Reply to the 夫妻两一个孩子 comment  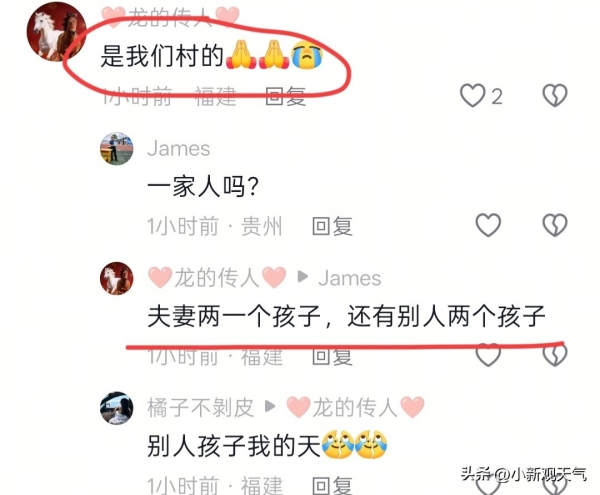pyautogui.click(x=332, y=356)
